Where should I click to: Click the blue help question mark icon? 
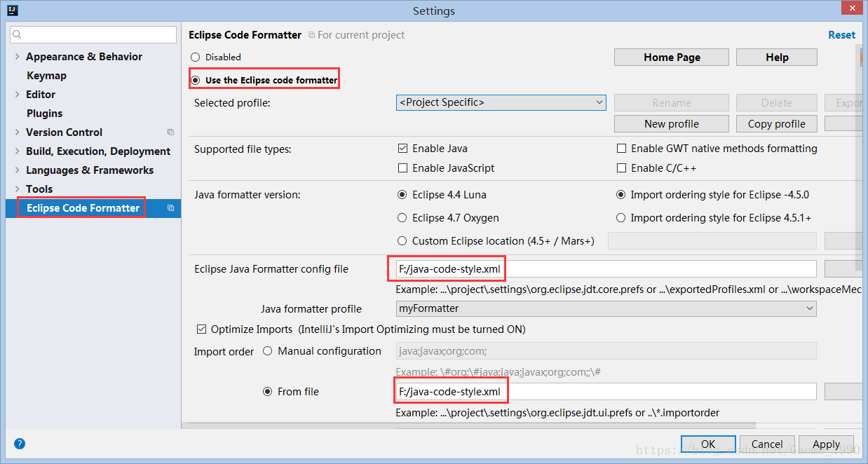pyautogui.click(x=20, y=443)
